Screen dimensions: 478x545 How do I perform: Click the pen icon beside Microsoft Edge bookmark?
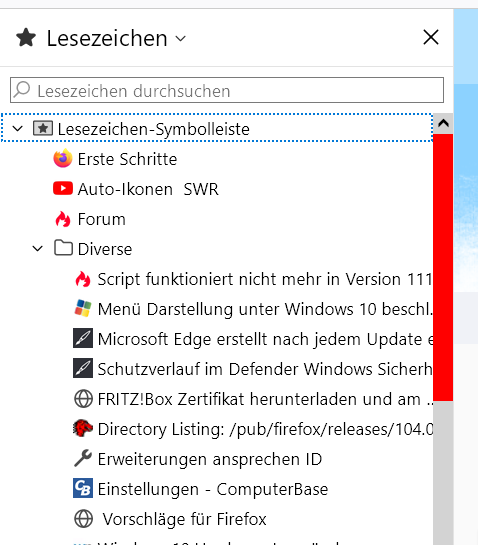tap(83, 339)
